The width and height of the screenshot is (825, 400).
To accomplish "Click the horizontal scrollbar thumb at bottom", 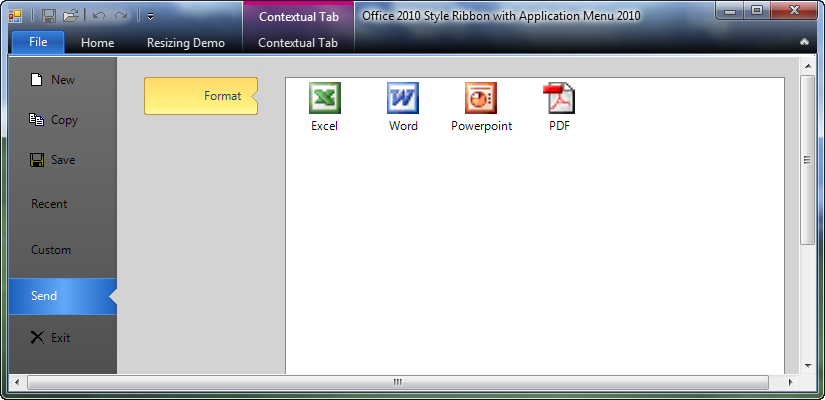I will coord(397,382).
